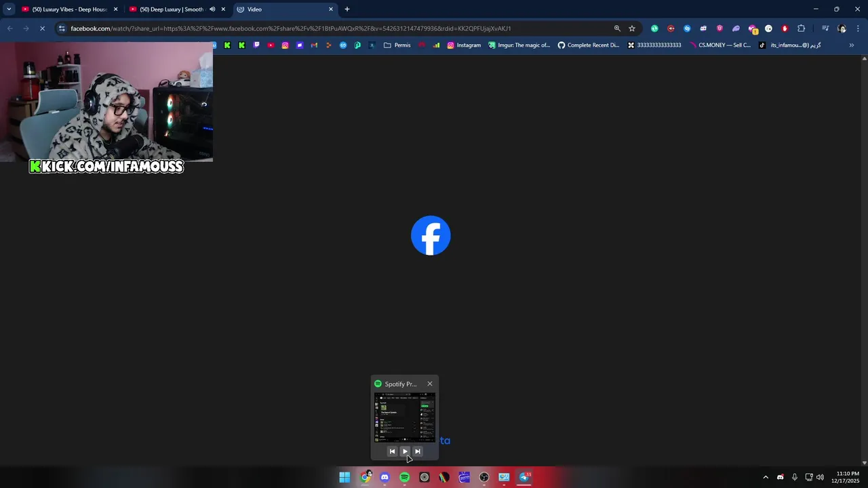868x488 pixels.
Task: Open the 33333333333333 bookmark
Action: (654, 45)
